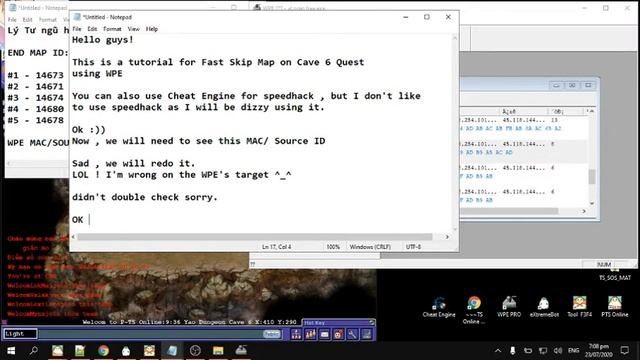Open Format menu of the background Notepad

click(x=48, y=20)
